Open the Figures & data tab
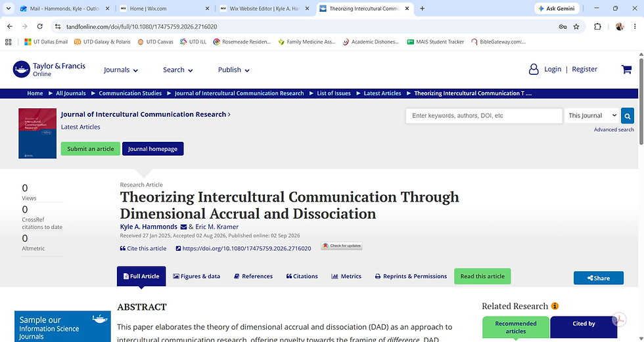The height and width of the screenshot is (342, 644). point(196,276)
